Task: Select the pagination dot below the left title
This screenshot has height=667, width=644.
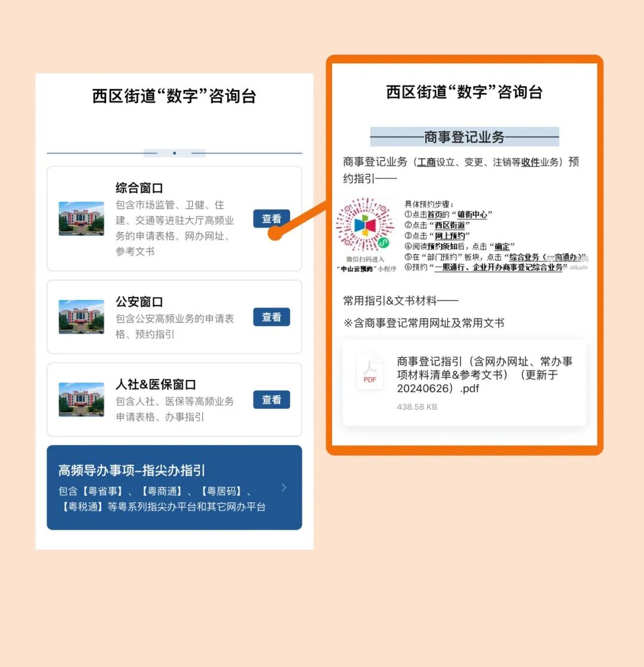Action: 174,153
